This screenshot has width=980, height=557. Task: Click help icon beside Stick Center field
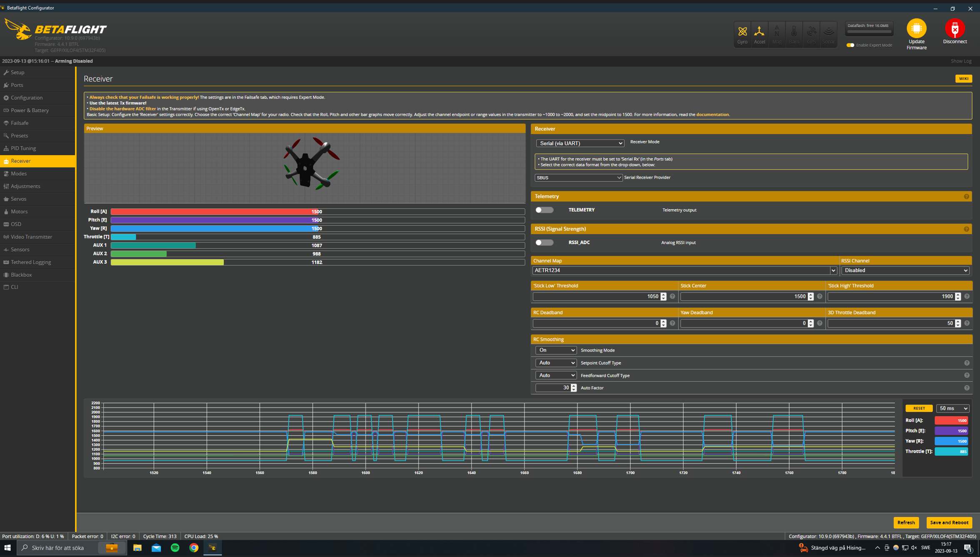820,297
